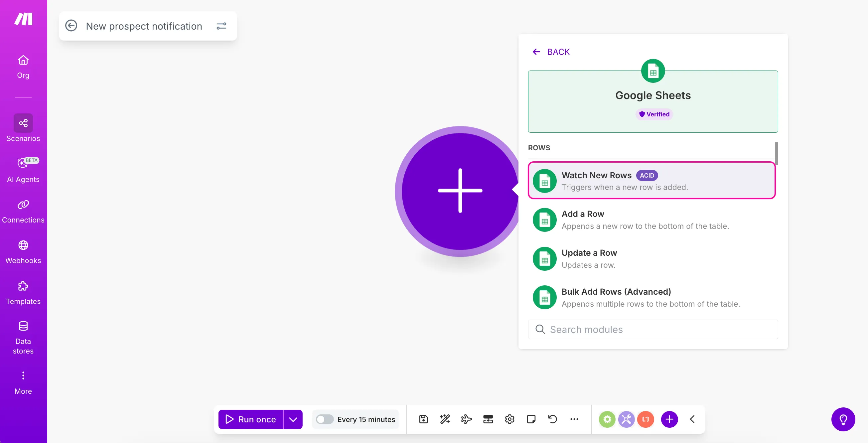Open Data stores
The image size is (868, 443).
(x=23, y=338)
